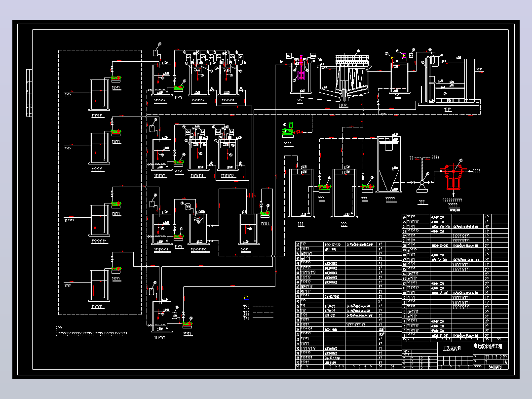Click the large multi-chamber filter tank at top right
This screenshot has width=532, height=399.
pyautogui.click(x=449, y=81)
